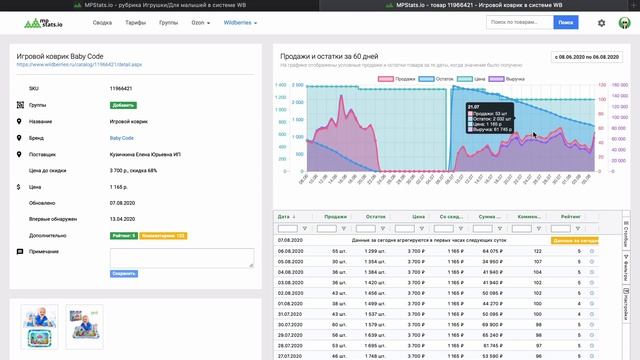This screenshot has height=360, width=640.
Task: Toggle the Цена series in the chart legend
Action: (471, 79)
